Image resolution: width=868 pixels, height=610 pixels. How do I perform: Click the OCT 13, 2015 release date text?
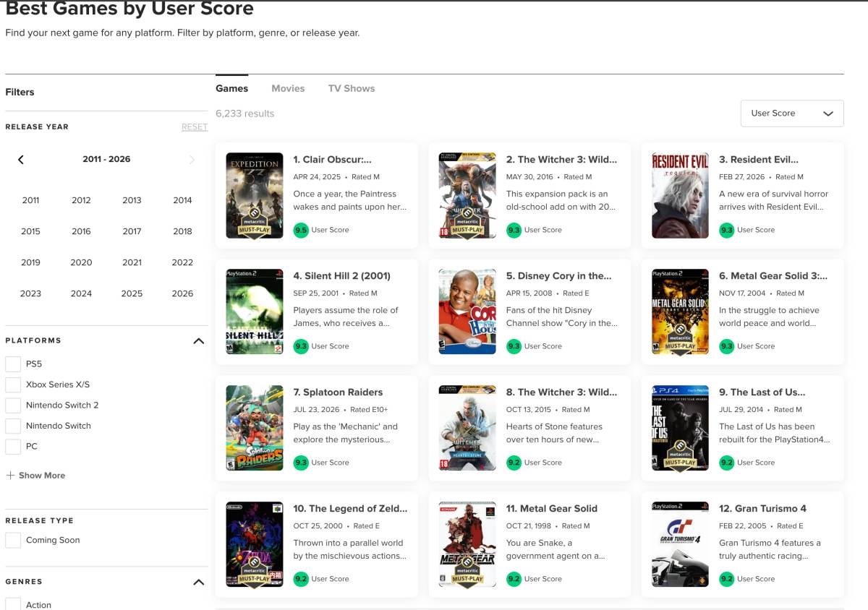pos(529,410)
